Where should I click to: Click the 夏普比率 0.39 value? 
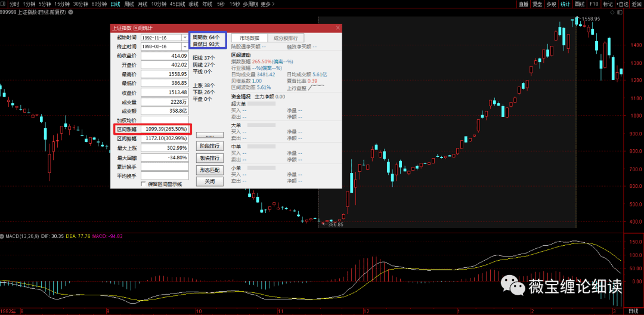(312, 81)
